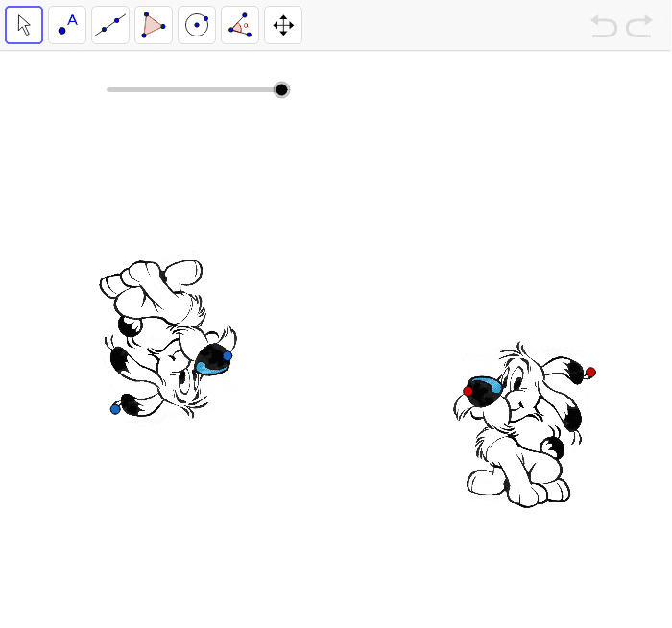The height and width of the screenshot is (628, 672).
Task: Choose the Circle with center tool
Action: point(197,25)
